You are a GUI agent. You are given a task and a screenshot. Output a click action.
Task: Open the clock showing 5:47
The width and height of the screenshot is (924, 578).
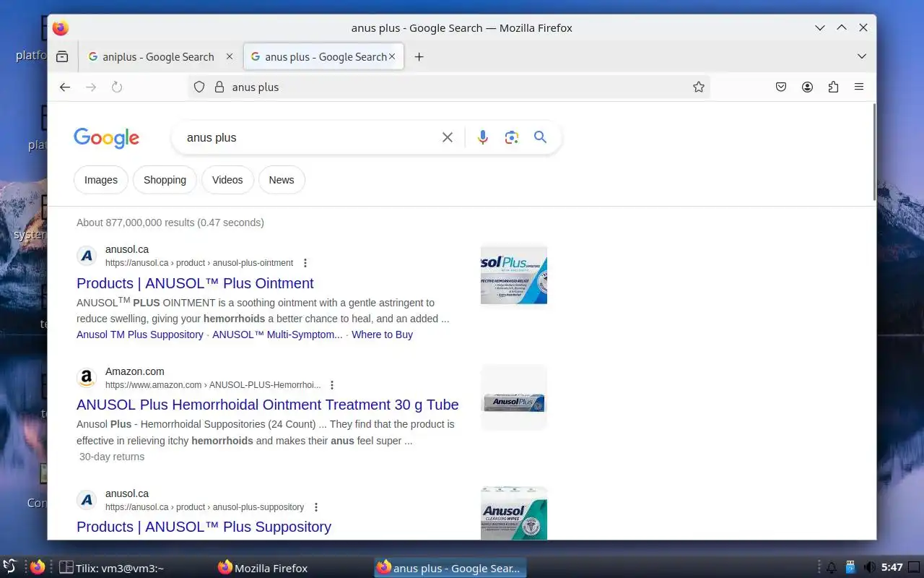[892, 567]
